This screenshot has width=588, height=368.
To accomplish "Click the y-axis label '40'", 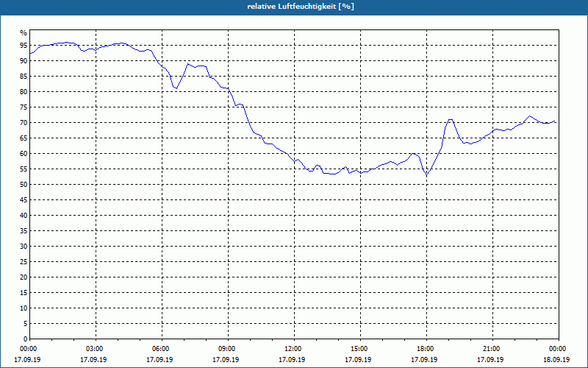I will click(24, 216).
